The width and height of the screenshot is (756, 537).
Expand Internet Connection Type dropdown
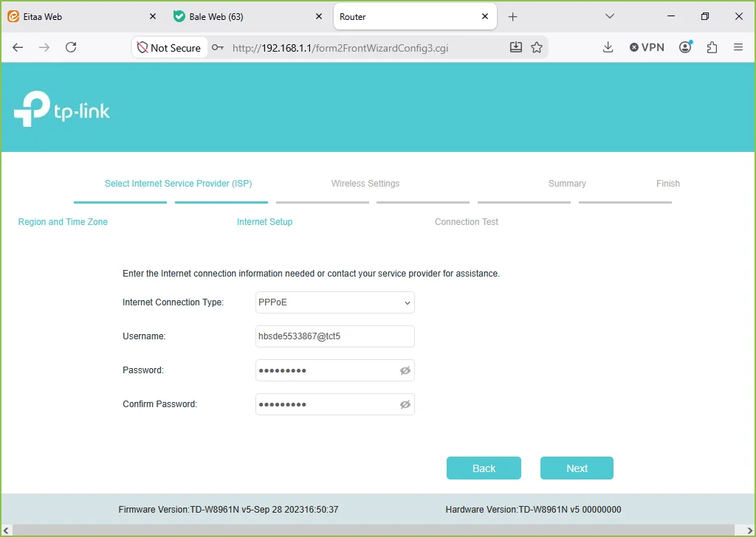tap(335, 302)
